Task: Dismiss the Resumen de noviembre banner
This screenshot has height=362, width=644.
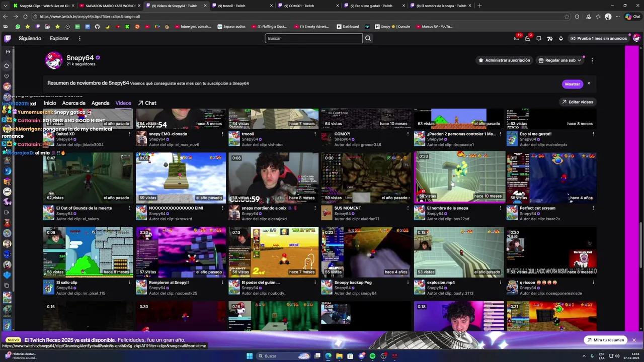Action: (x=589, y=83)
